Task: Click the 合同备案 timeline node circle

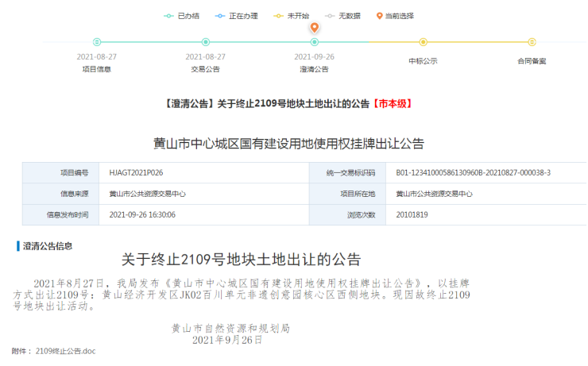Action: (532, 42)
